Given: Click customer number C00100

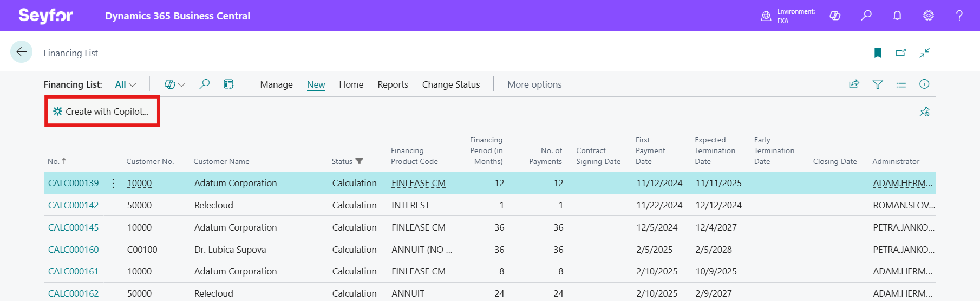Looking at the screenshot, I should click(x=142, y=250).
